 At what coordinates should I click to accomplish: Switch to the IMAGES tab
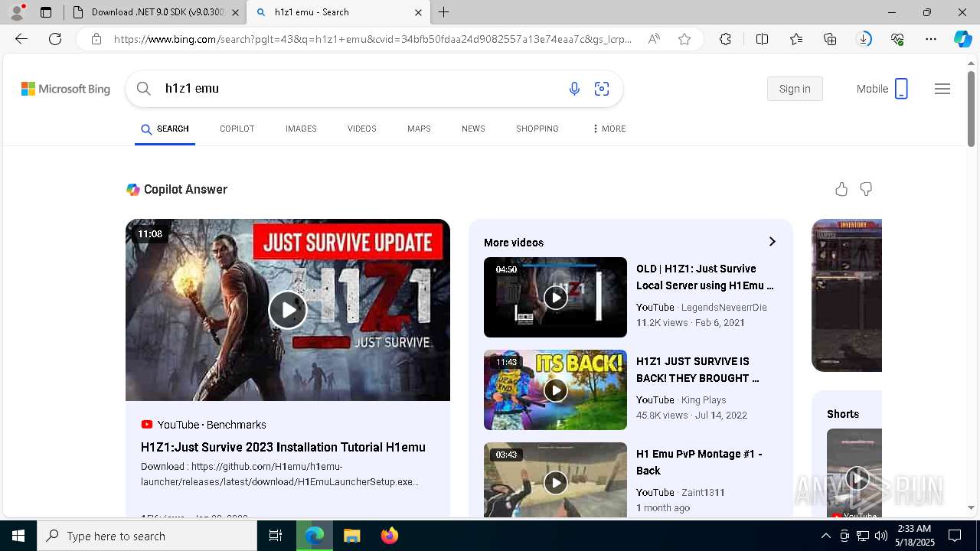click(x=301, y=129)
